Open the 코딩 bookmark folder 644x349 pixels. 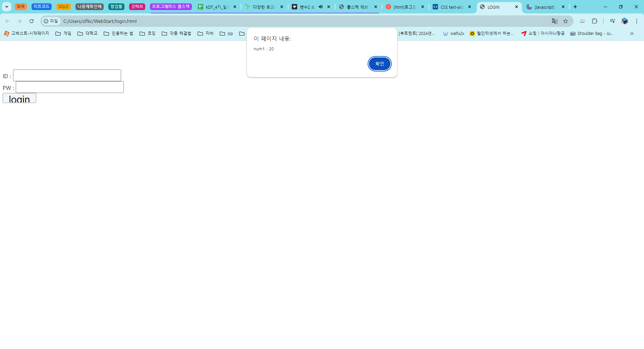[x=148, y=34]
